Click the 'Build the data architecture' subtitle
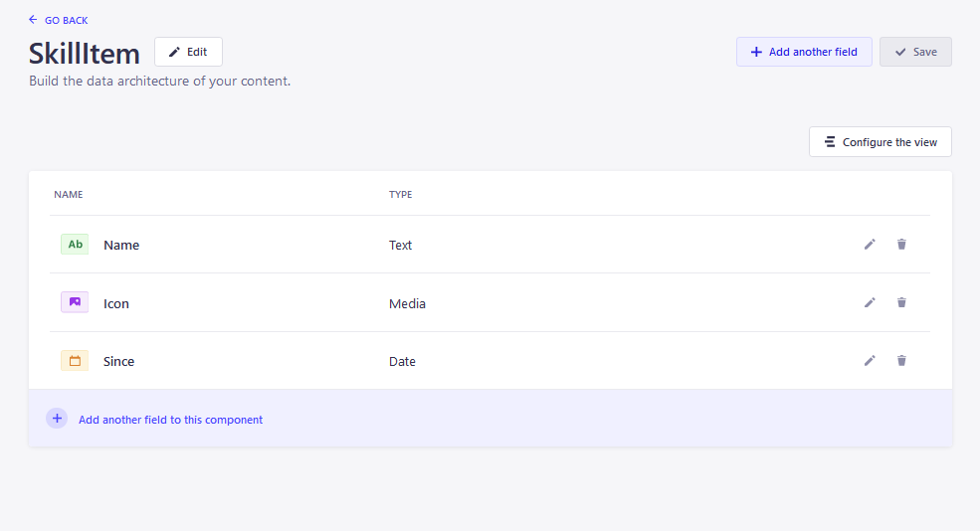The image size is (980, 531). point(159,82)
